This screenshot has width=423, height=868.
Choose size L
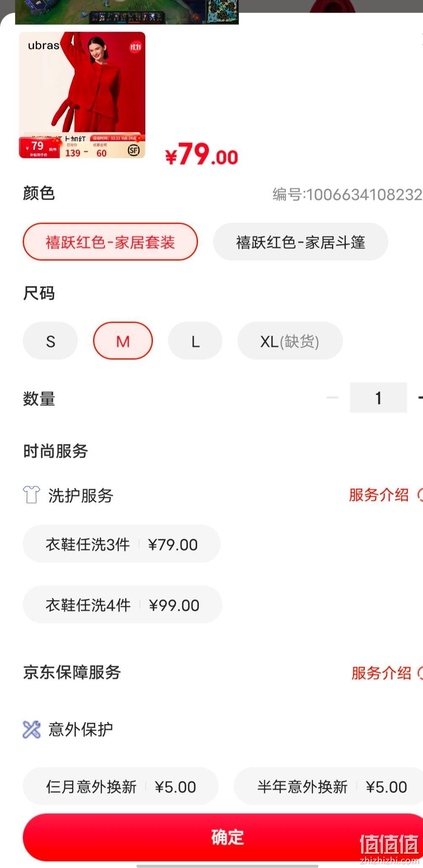[195, 341]
